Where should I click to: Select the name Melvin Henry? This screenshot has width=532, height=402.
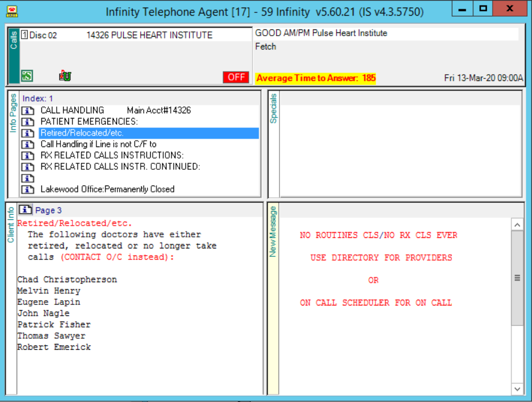49,291
